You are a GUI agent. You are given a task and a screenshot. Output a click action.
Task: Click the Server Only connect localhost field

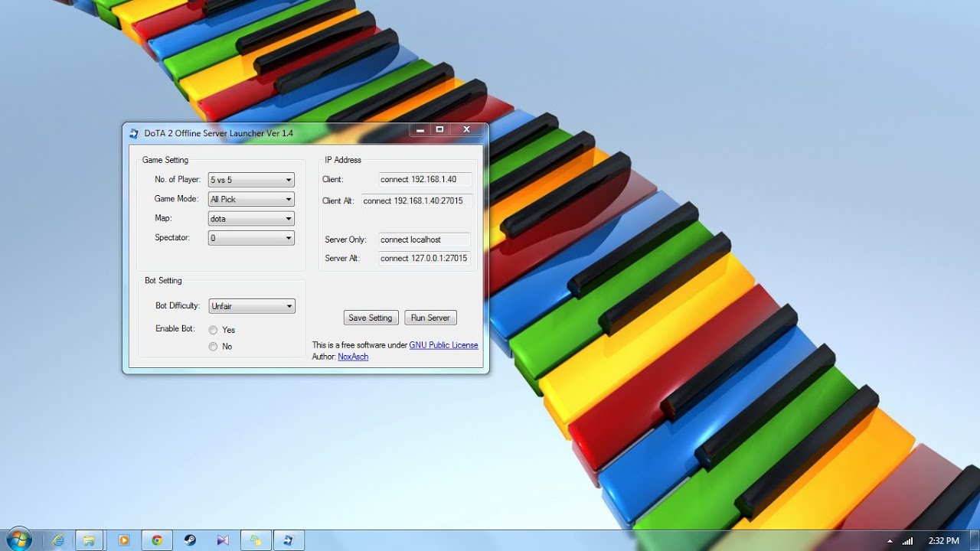425,240
